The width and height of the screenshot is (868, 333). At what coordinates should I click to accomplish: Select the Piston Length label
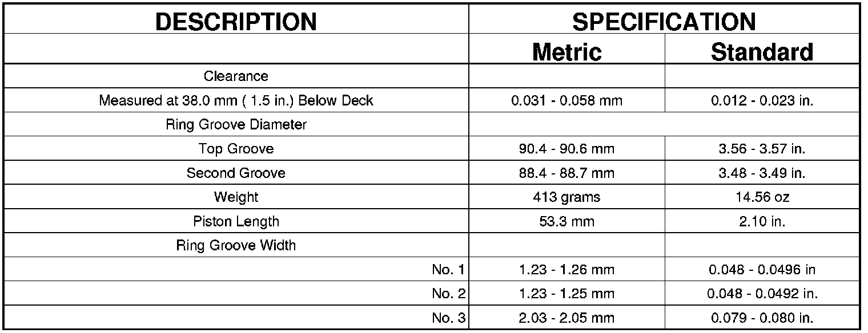236,221
